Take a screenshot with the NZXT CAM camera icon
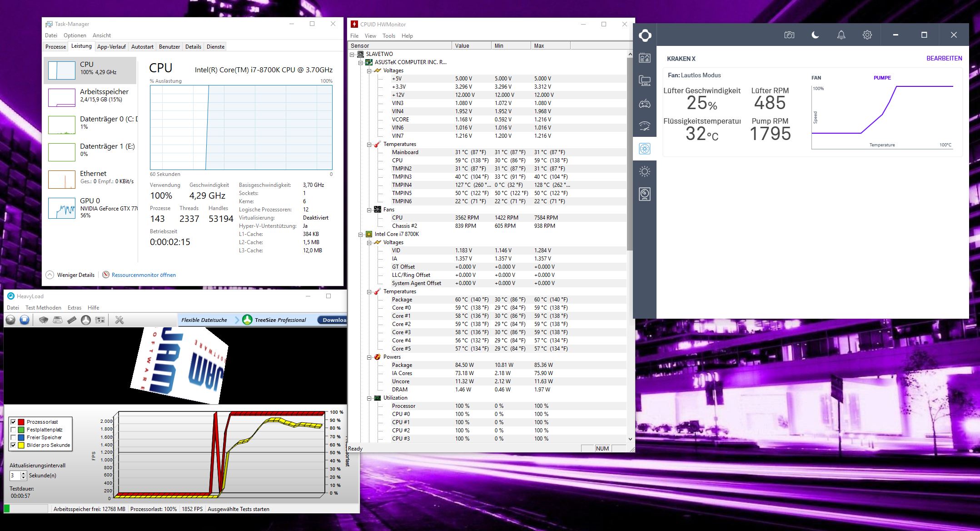The width and height of the screenshot is (980, 531). pyautogui.click(x=789, y=35)
